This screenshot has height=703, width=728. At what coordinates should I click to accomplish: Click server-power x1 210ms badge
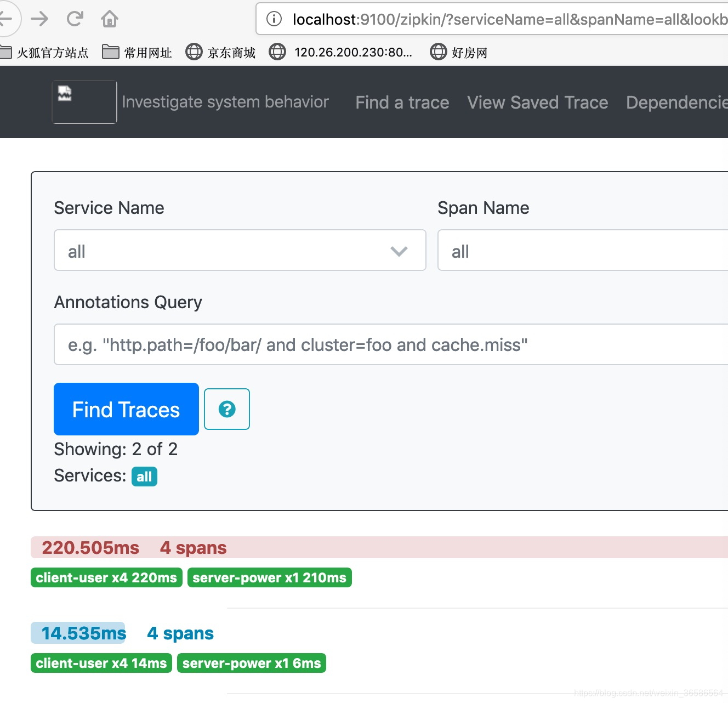click(x=270, y=577)
